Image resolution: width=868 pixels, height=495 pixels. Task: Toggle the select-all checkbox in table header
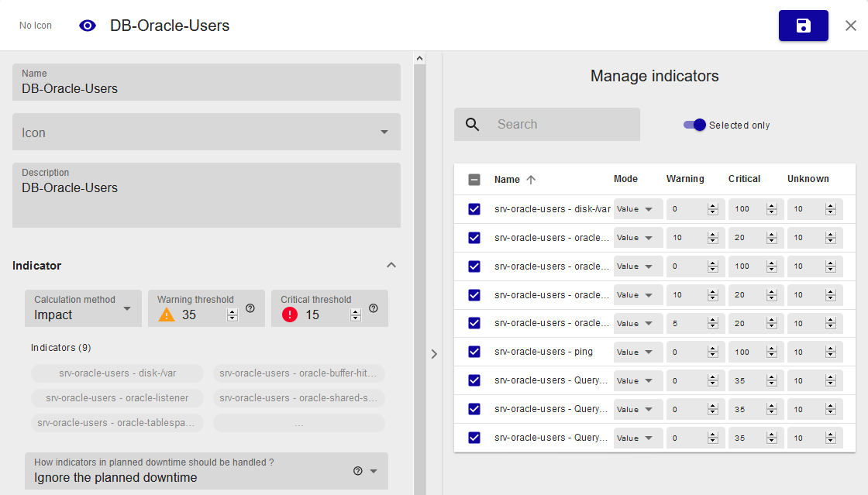(474, 180)
